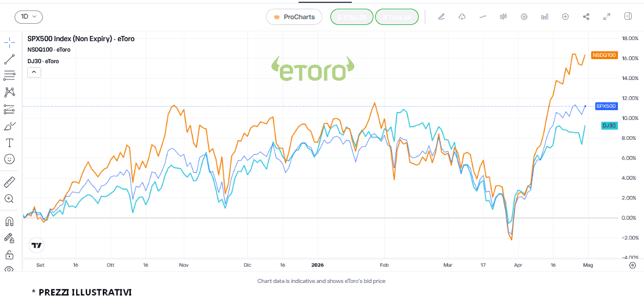This screenshot has width=644, height=298.
Task: Open the line chart type selector
Action: point(483,17)
